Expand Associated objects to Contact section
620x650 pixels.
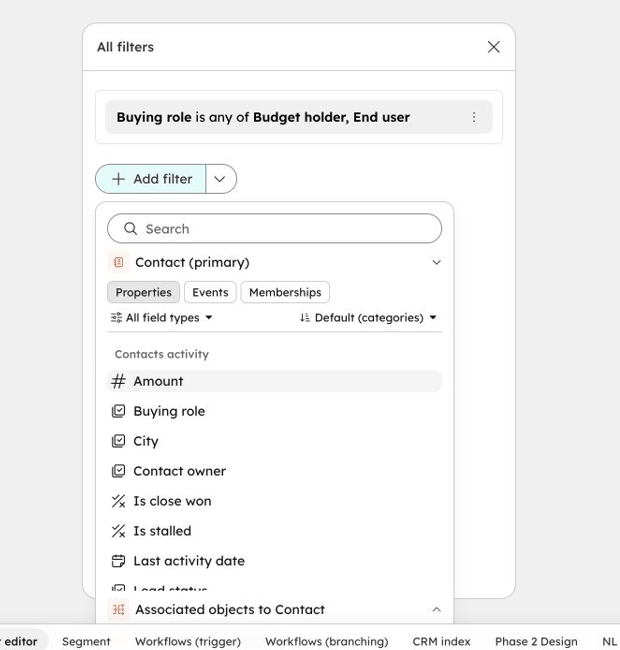tap(436, 609)
